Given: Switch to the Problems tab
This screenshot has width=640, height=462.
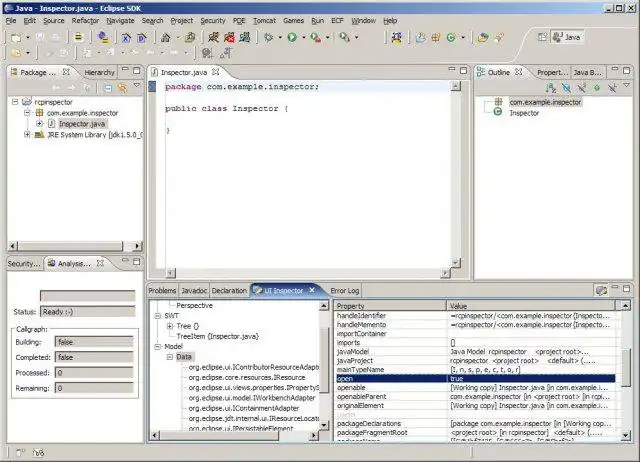Looking at the screenshot, I should (x=162, y=291).
